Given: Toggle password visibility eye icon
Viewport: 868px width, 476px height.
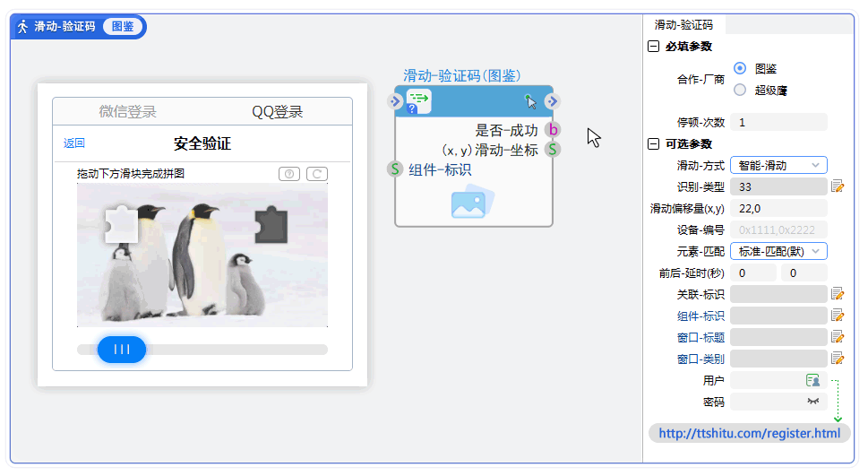Looking at the screenshot, I should tap(812, 402).
